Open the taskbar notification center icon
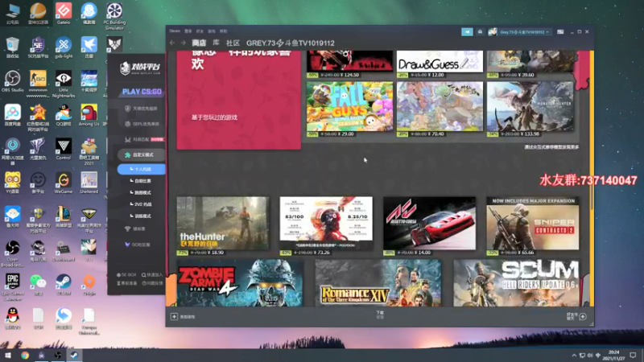Image resolution: width=644 pixels, height=362 pixels. coord(634,356)
